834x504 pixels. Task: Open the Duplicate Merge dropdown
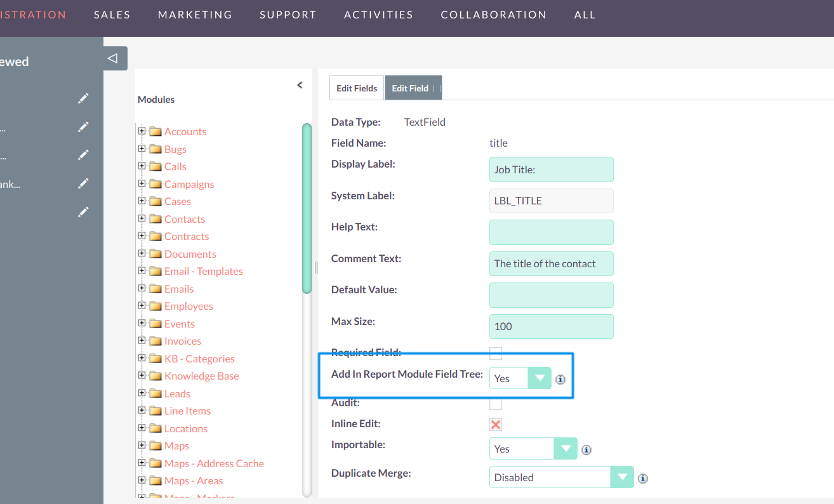pos(561,477)
